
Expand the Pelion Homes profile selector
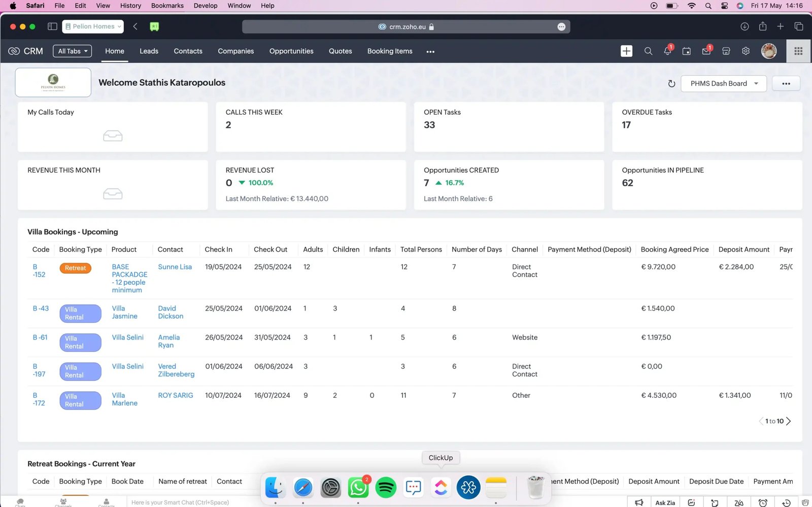(93, 26)
